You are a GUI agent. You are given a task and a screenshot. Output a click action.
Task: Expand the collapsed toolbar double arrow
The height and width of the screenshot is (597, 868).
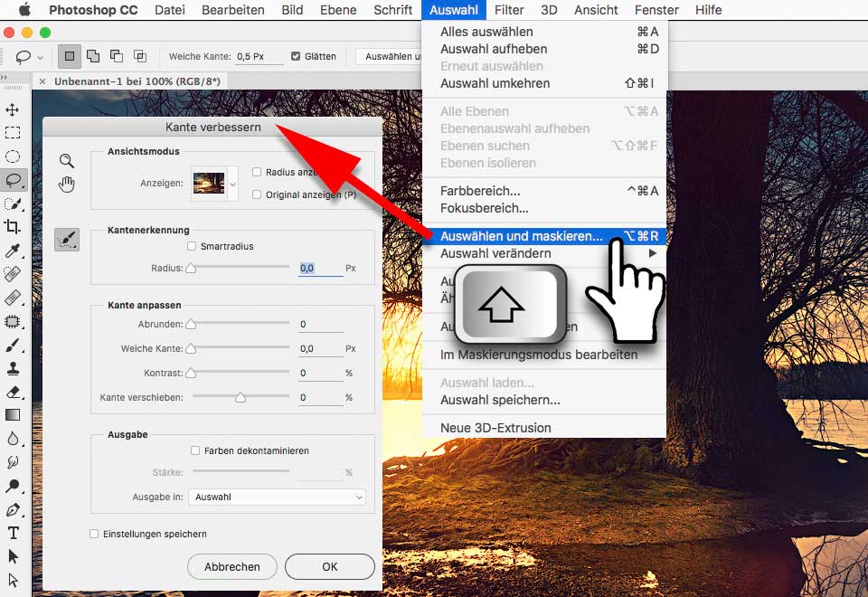(x=5, y=78)
